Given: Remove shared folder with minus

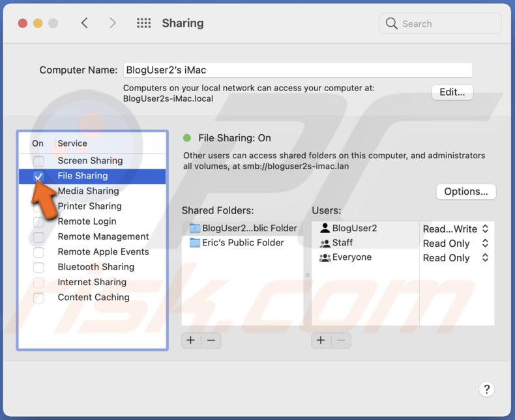Looking at the screenshot, I should click(x=211, y=341).
